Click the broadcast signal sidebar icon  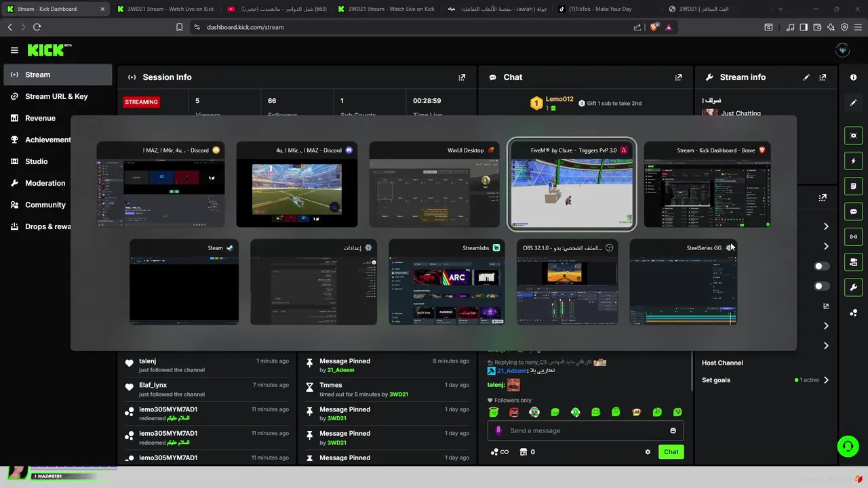[x=853, y=237]
